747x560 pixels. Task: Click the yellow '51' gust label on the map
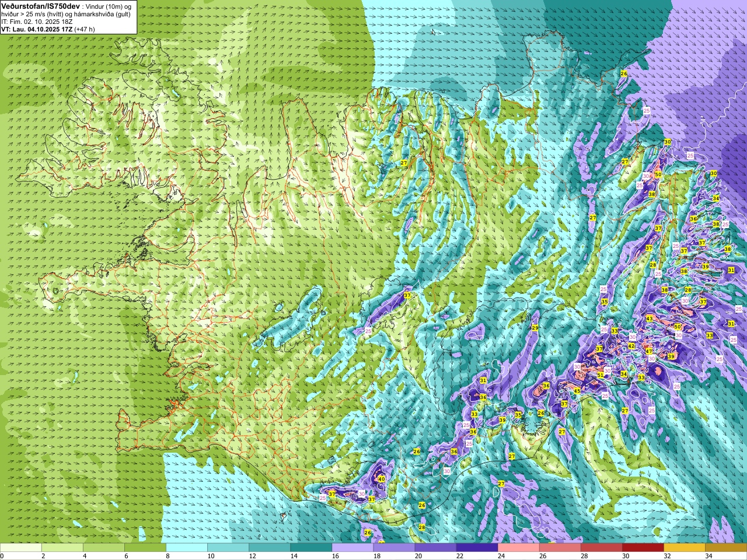tap(601, 375)
